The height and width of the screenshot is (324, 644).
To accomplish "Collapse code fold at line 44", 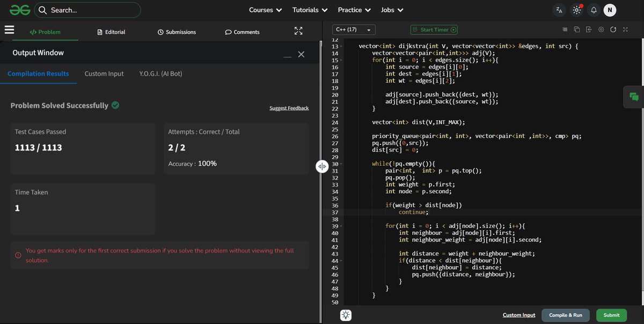I will (342, 261).
